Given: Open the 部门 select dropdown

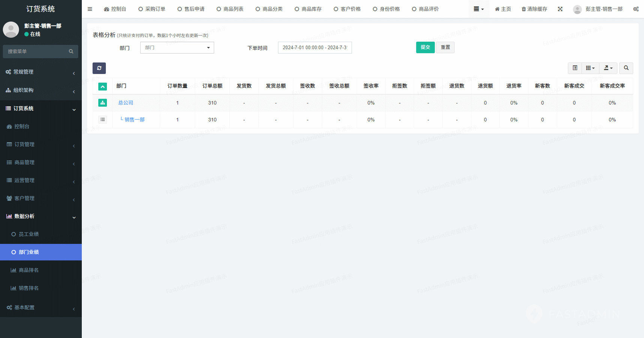Looking at the screenshot, I should coord(177,48).
